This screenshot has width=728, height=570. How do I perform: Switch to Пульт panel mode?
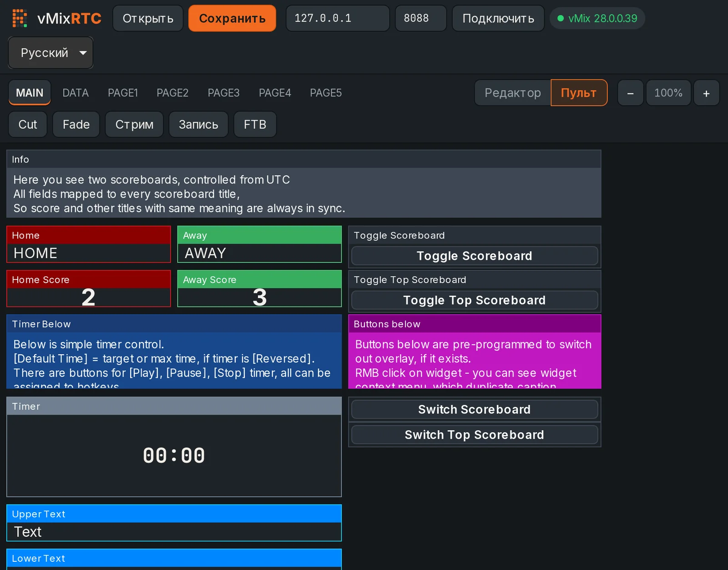click(579, 93)
